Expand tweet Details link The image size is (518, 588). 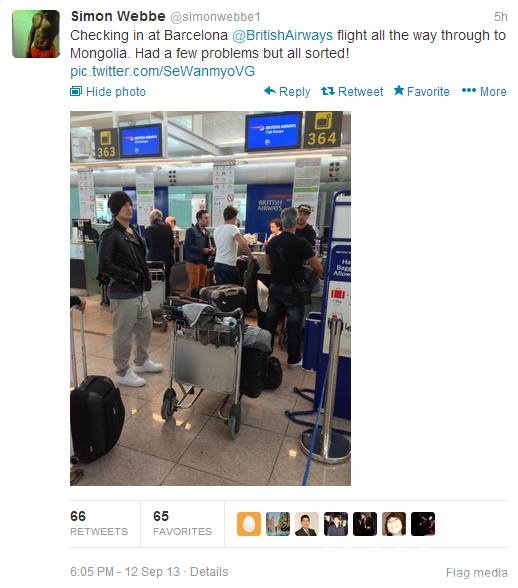point(209,572)
